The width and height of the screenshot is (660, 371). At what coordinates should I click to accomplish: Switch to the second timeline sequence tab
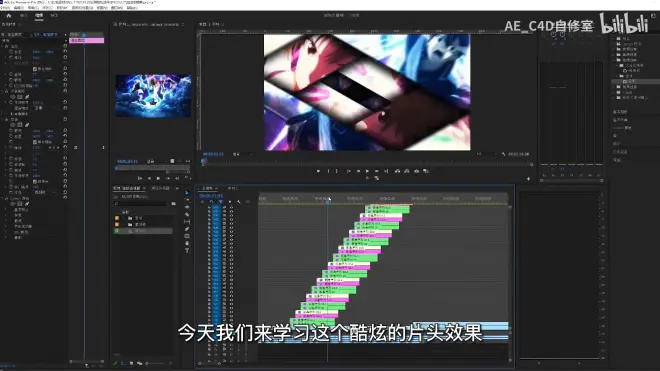(232, 188)
